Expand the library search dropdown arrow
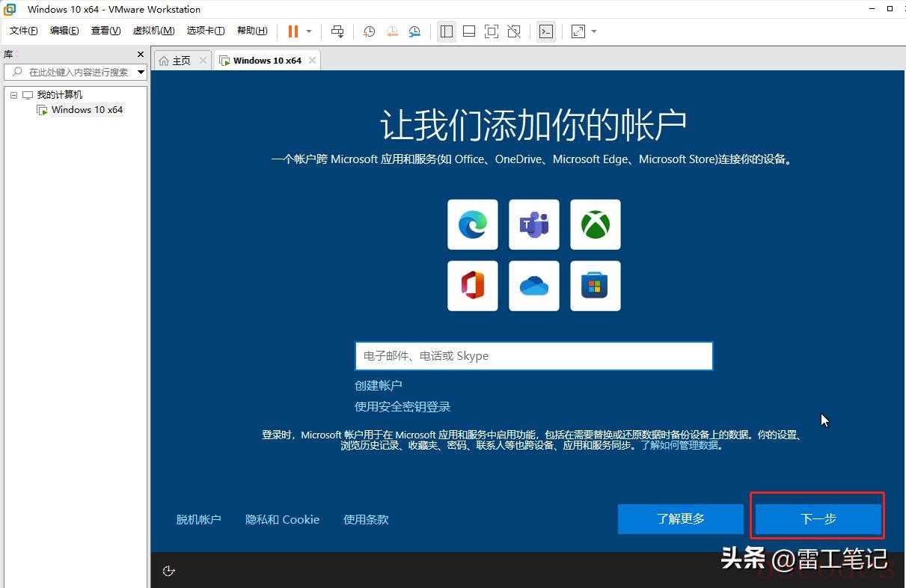The height and width of the screenshot is (588, 906). point(141,72)
